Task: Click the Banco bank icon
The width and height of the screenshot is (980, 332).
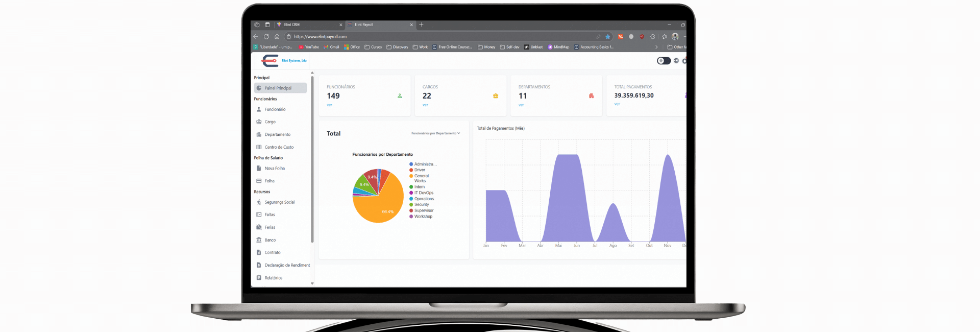Action: pyautogui.click(x=259, y=240)
